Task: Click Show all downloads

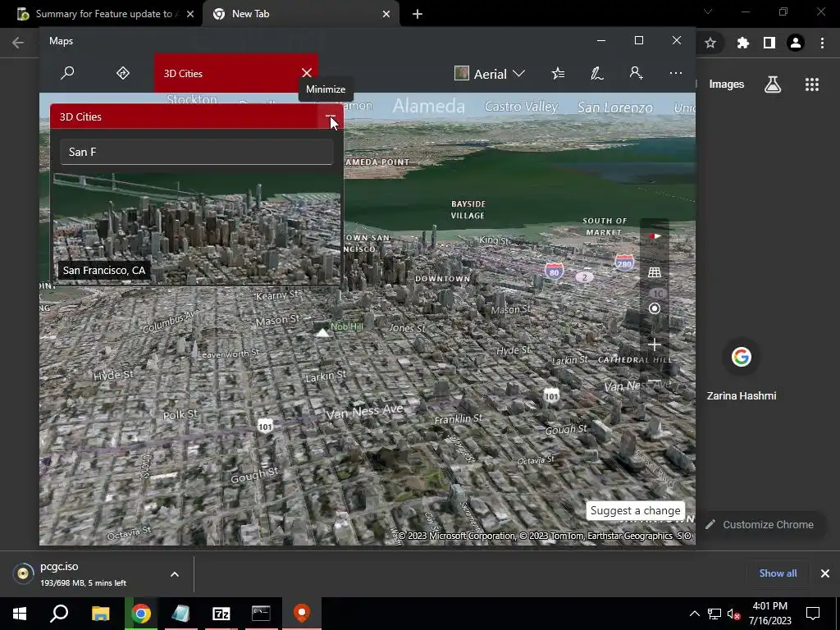Action: click(778, 573)
